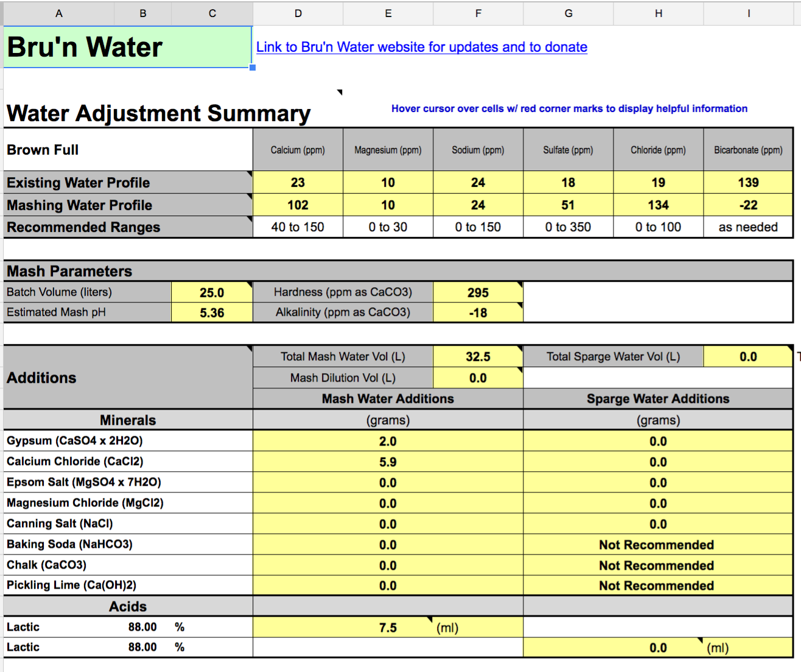
Task: Select Epsom Salt mash water addition cell
Action: point(388,483)
